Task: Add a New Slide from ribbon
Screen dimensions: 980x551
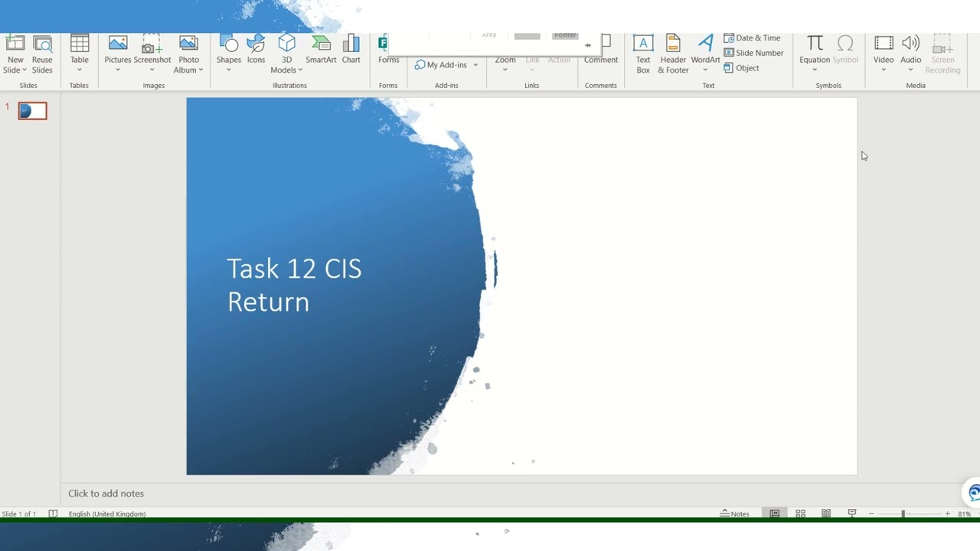Action: (15, 54)
